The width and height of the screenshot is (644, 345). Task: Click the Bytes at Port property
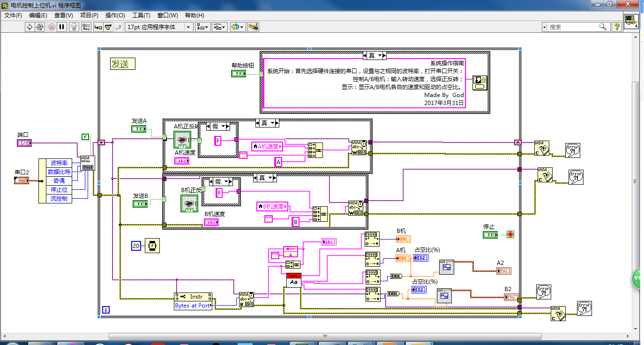pyautogui.click(x=193, y=306)
